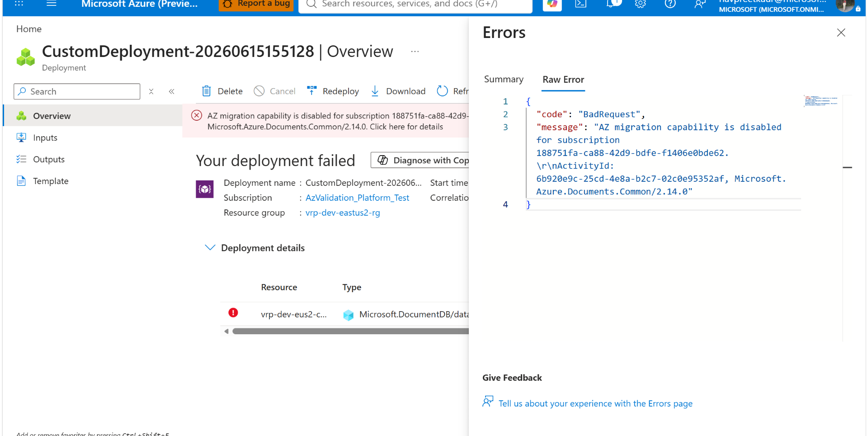Click the CustomDeployment resource cubes icon
This screenshot has width=868, height=436.
(x=26, y=57)
